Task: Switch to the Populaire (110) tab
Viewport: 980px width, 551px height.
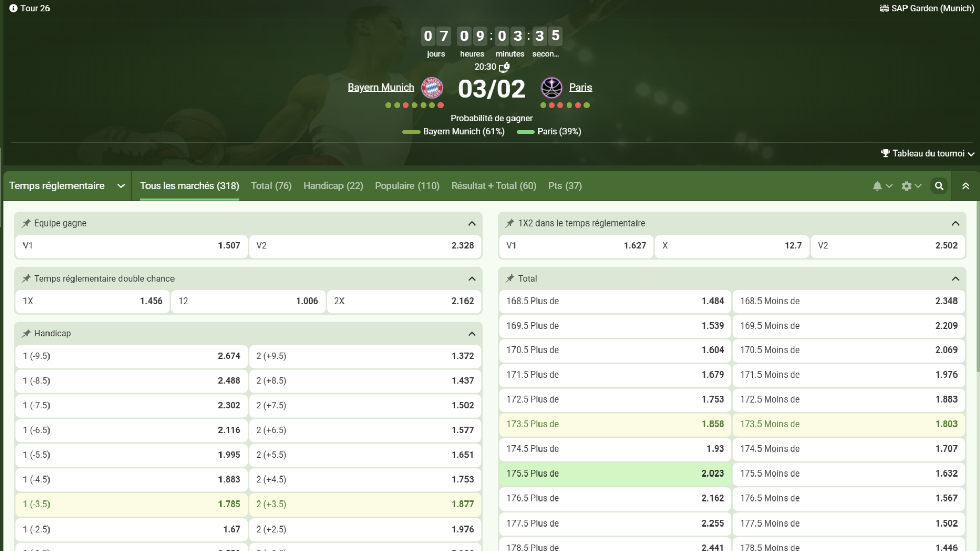Action: (x=407, y=186)
